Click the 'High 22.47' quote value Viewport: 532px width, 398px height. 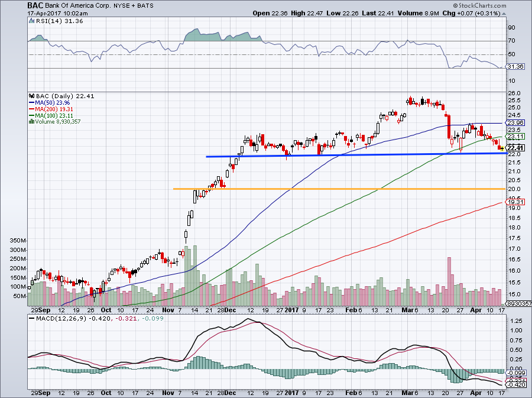pos(307,13)
